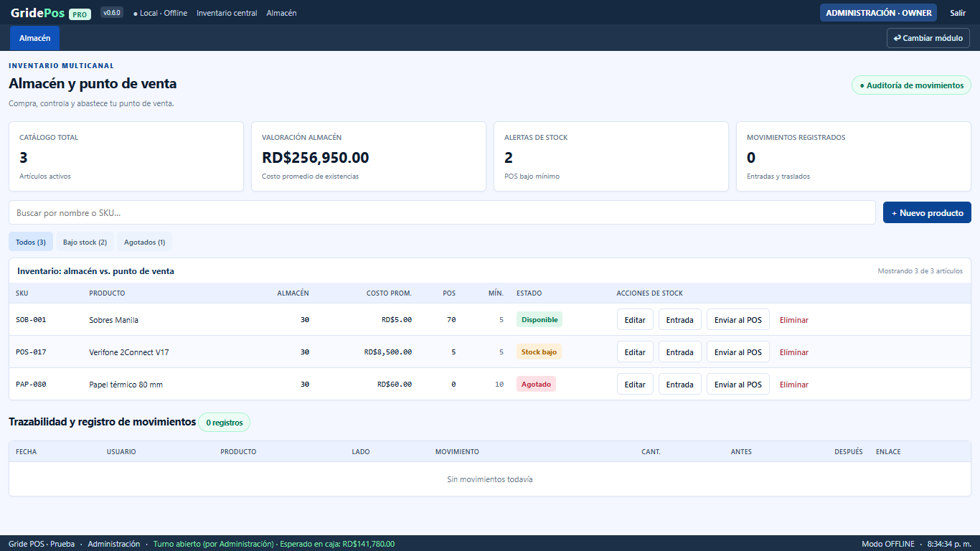980x551 pixels.
Task: Click the Disponible status badge
Action: (x=540, y=319)
